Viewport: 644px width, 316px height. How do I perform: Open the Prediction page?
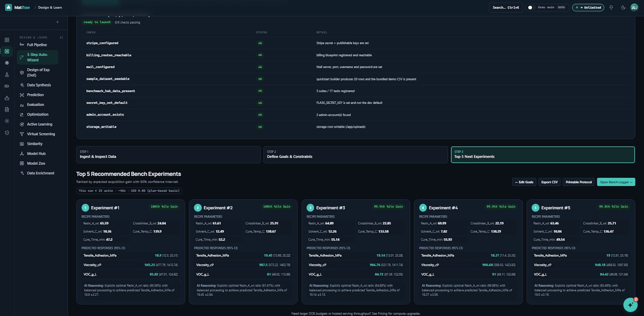click(x=37, y=95)
